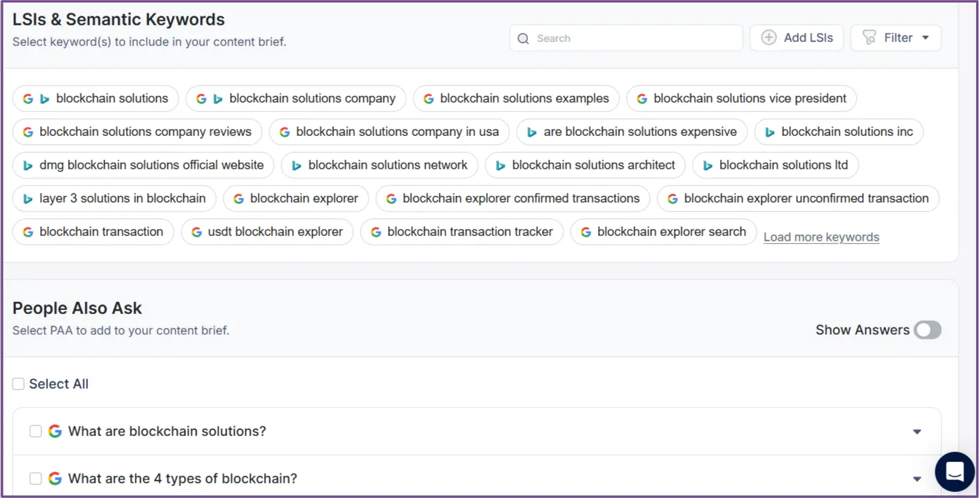
Task: Click the Google icon on 'blockchain solutions' chip
Action: 28,98
